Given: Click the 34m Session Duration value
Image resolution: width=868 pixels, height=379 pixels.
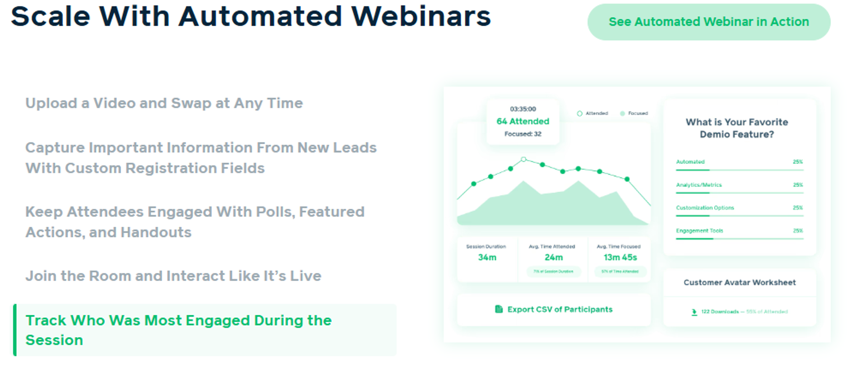Looking at the screenshot, I should coord(487,257).
